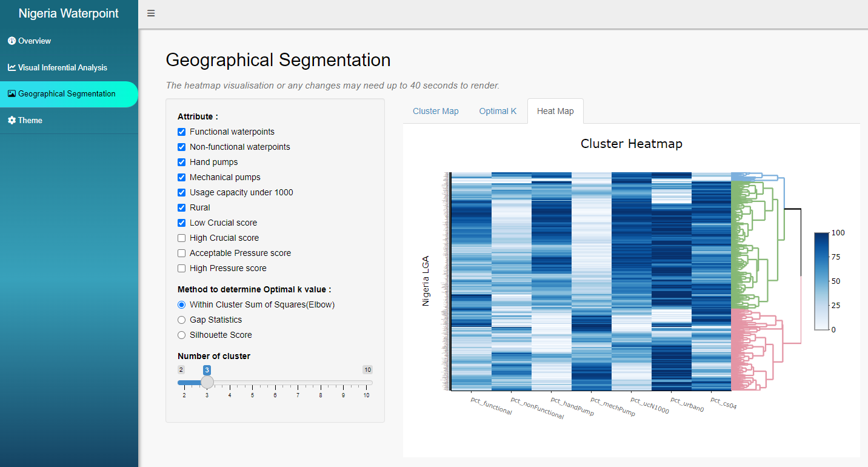Select Within Cluster Sum of Squares method

(181, 304)
